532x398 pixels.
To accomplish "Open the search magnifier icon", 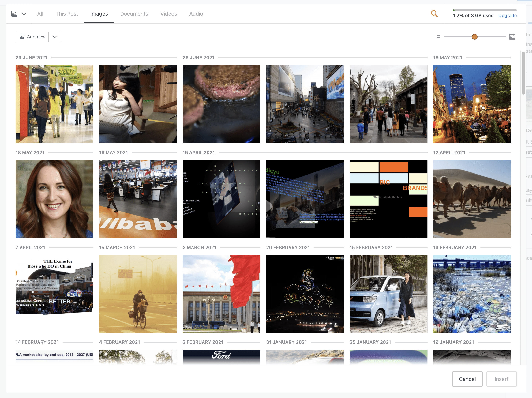I will [x=434, y=14].
